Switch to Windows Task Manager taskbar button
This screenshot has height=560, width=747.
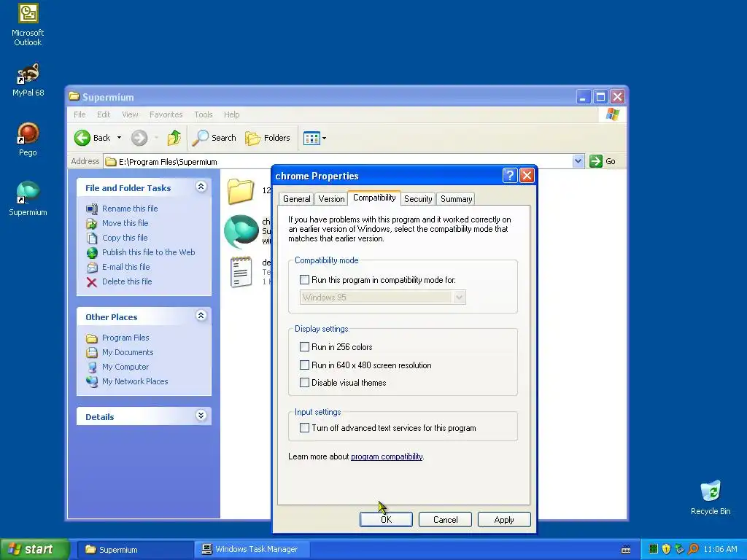point(252,549)
